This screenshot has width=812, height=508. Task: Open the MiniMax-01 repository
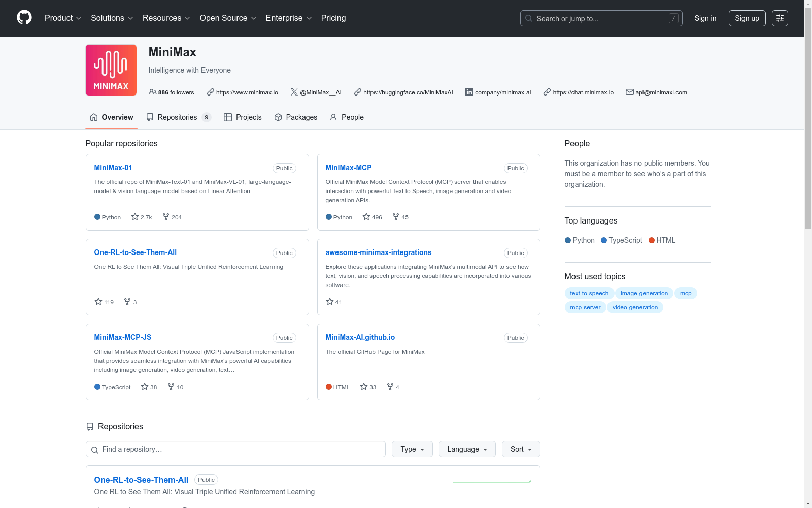pos(113,168)
